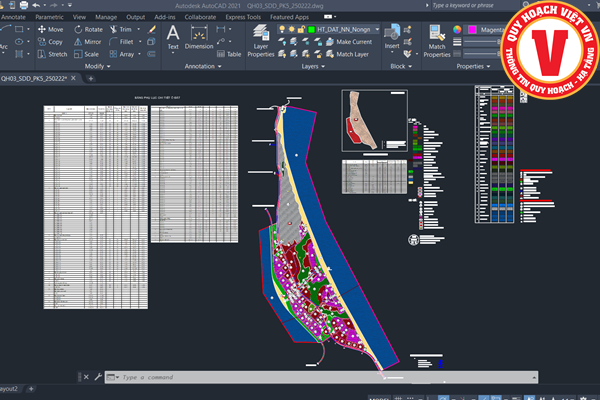The image size is (600, 400).
Task: Toggle the layer on/off lightbulb icon
Action: 283,30
